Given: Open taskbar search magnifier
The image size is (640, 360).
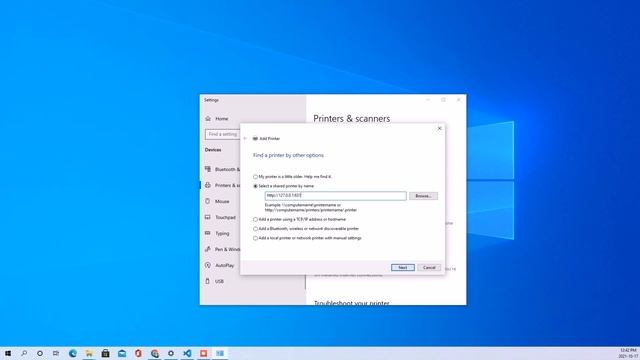Looking at the screenshot, I should click(x=24, y=353).
